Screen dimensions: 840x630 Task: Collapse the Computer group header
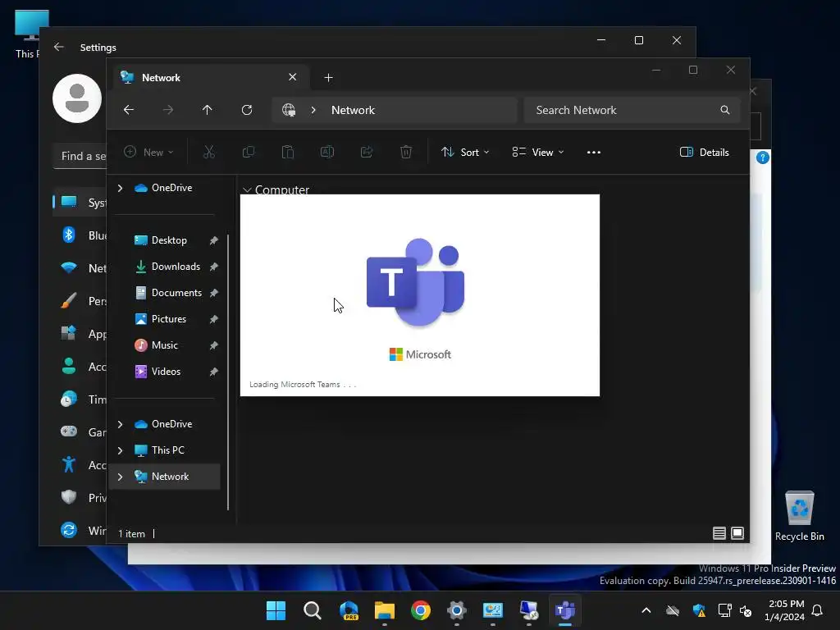[247, 189]
